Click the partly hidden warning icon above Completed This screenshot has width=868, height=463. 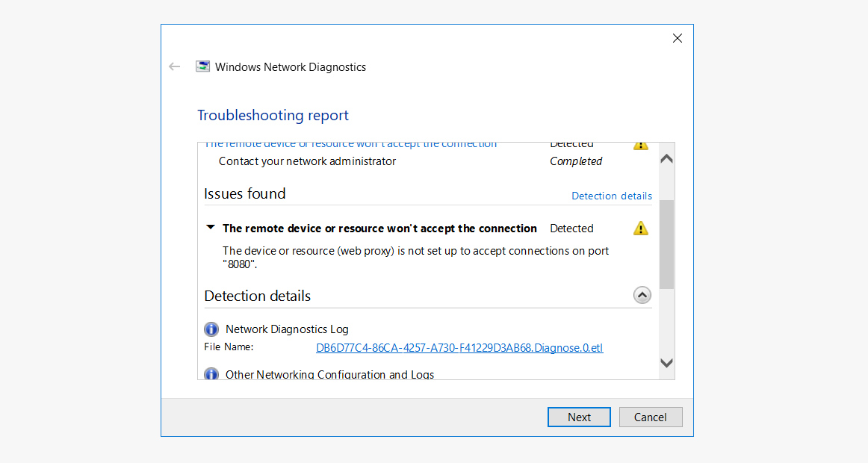point(640,145)
